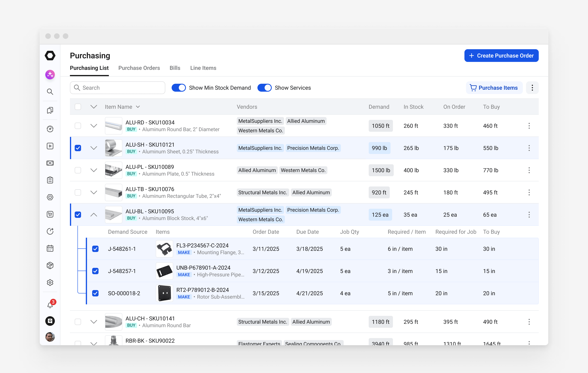
Task: Open the toolbar three-dot more options menu
Action: [x=532, y=88]
